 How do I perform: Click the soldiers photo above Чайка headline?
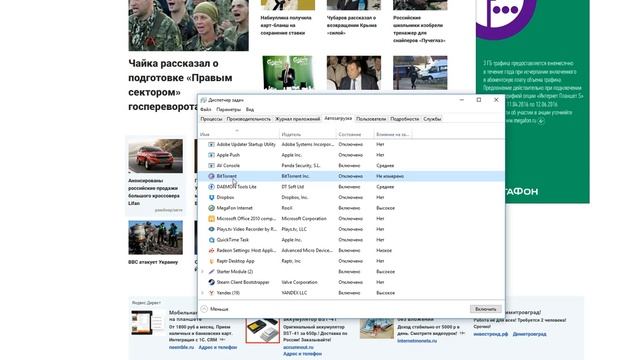coord(188,25)
